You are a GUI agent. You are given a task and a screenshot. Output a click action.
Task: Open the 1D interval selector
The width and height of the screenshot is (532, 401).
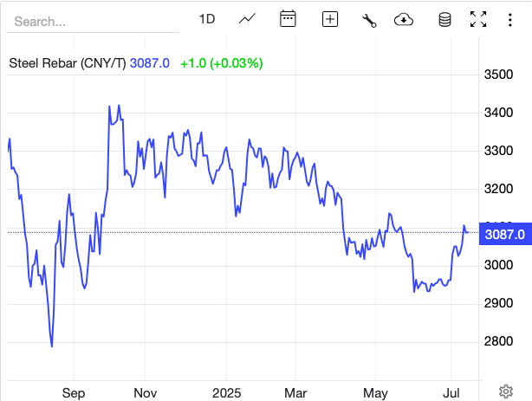(x=207, y=19)
